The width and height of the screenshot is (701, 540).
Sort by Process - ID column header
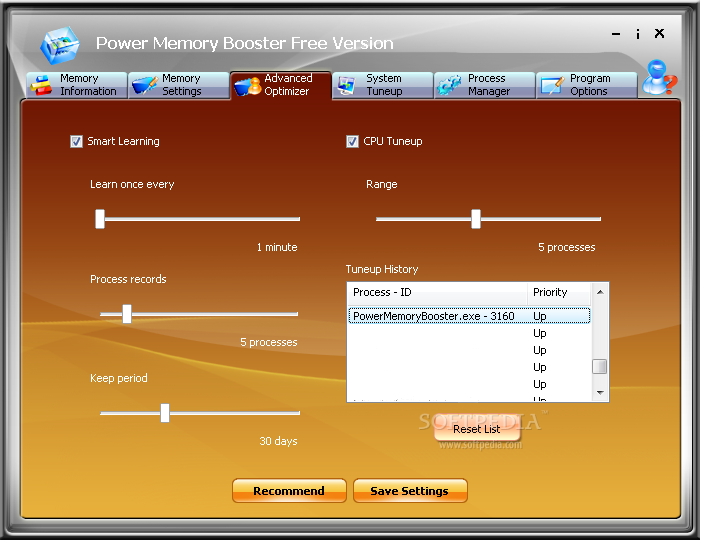tap(438, 292)
